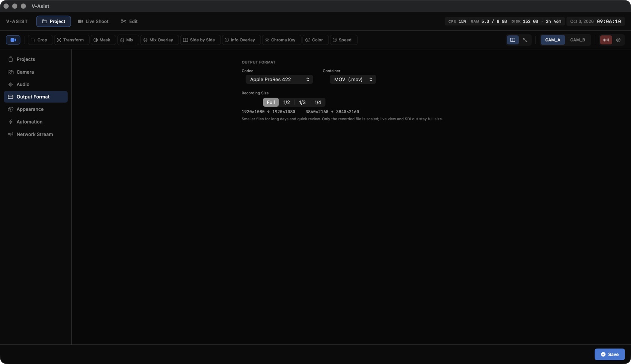Click the 3840×2160 → 3840×2160 text

tap(332, 112)
